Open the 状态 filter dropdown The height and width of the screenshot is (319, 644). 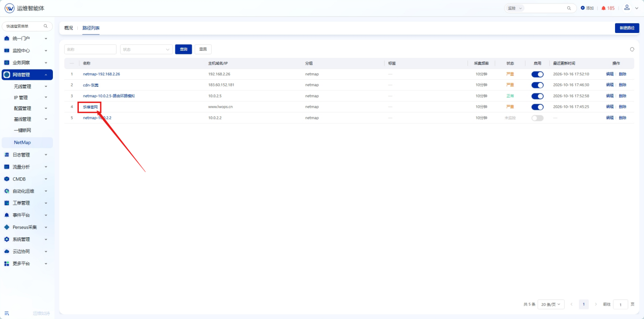click(x=147, y=49)
